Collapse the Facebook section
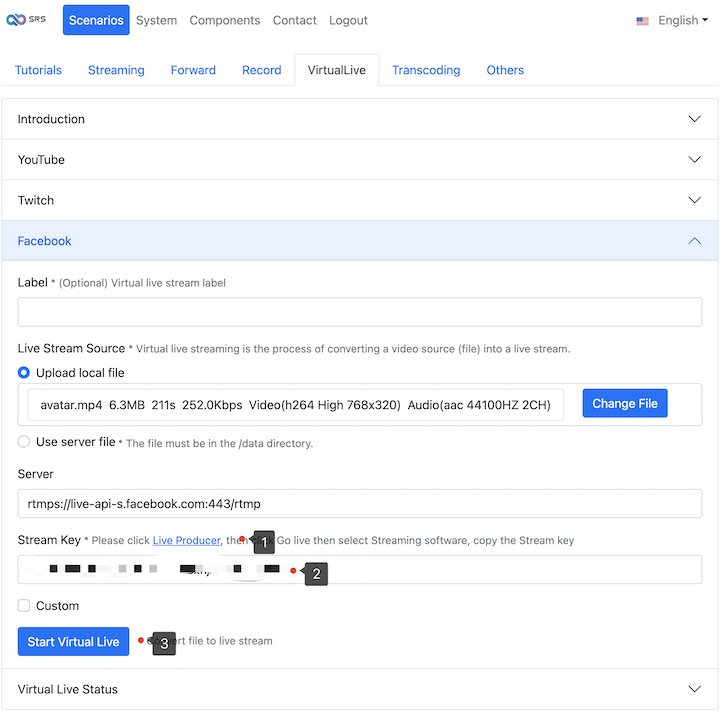Screen dimensions: 720x712 [360, 241]
